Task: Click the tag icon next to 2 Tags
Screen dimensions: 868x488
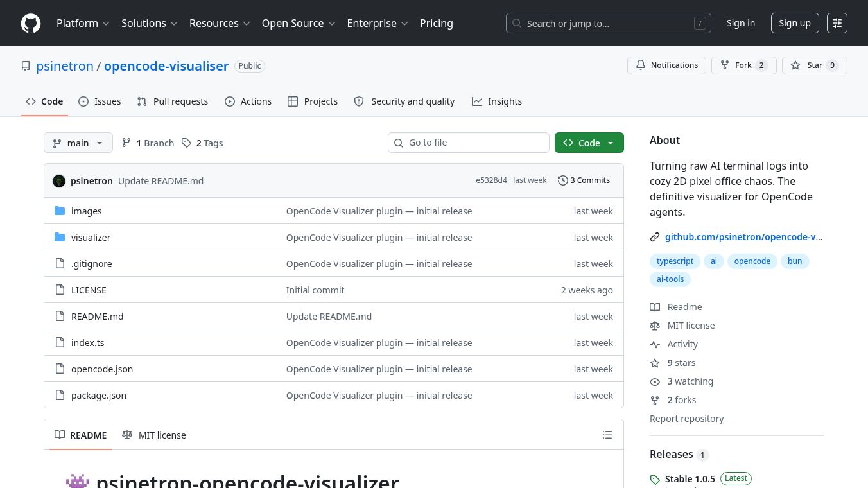Action: click(186, 143)
